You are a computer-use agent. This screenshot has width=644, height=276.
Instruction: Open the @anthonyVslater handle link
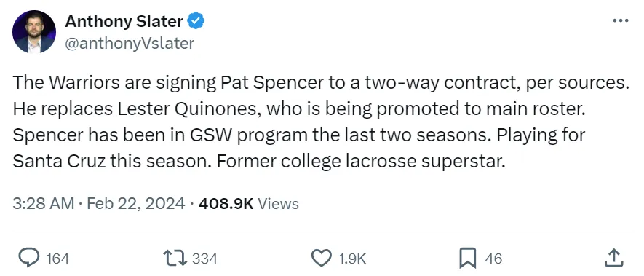(130, 43)
